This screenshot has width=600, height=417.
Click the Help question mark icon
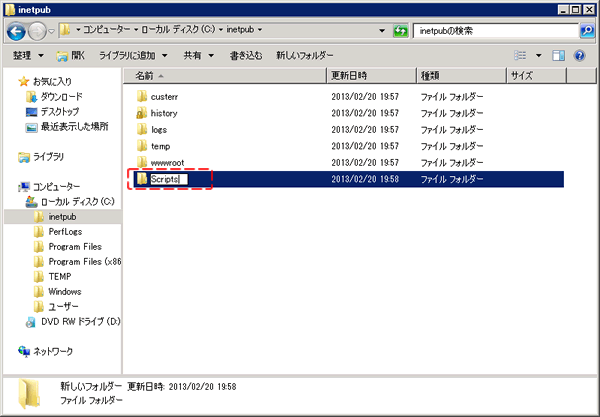pyautogui.click(x=579, y=55)
